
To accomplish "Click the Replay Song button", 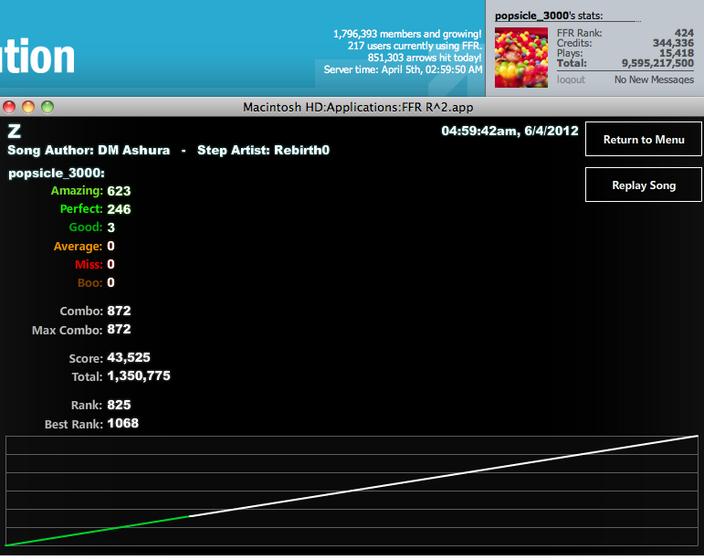I will click(643, 185).
